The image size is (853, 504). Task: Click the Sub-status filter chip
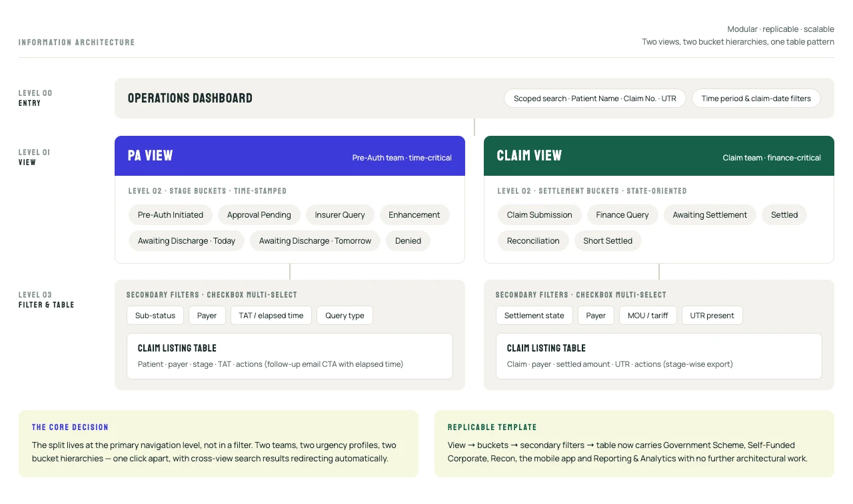click(155, 316)
